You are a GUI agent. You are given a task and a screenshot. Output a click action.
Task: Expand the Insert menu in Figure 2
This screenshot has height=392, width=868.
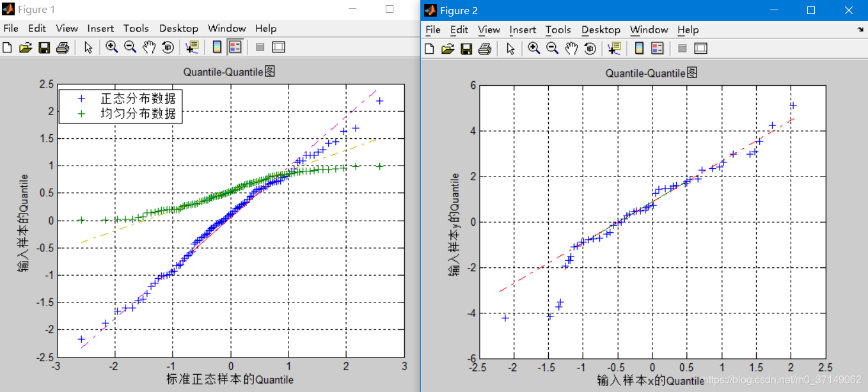[x=523, y=29]
